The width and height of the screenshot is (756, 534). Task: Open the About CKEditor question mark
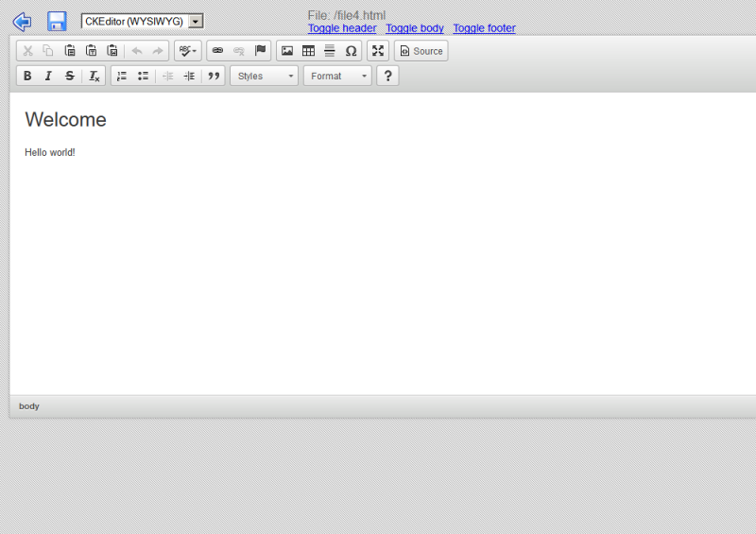(x=387, y=76)
